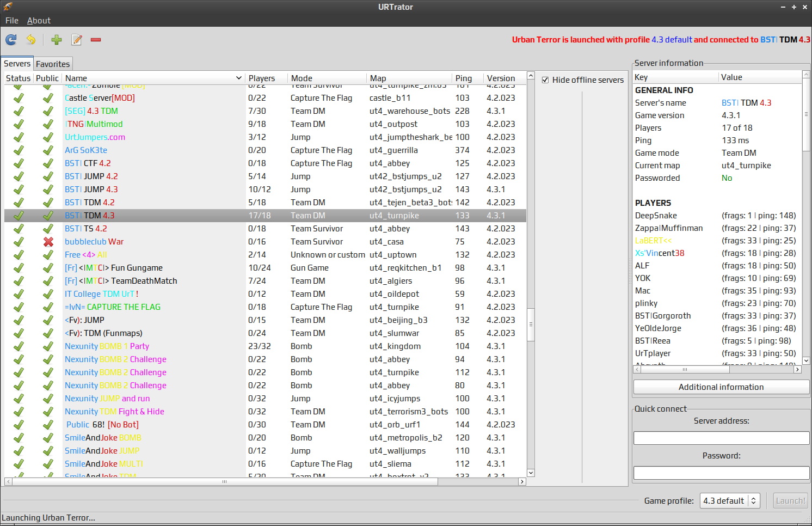Click the server list vertical scrollbar handle
The image size is (812, 526).
pyautogui.click(x=531, y=324)
